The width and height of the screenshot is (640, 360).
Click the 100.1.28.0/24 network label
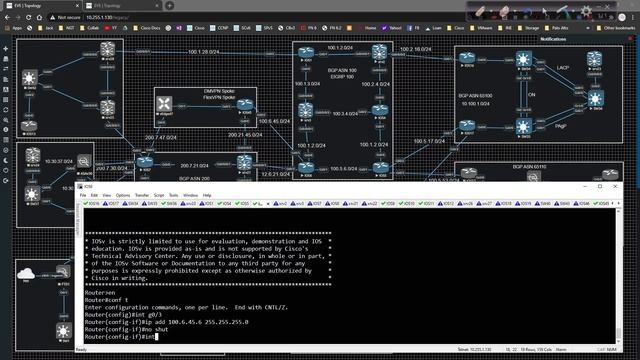[203, 52]
